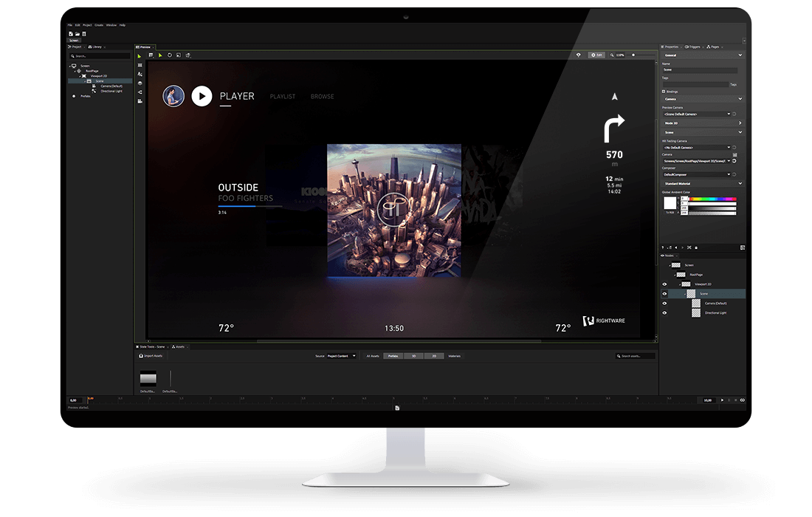Image resolution: width=812 pixels, height=517 pixels.
Task: Expand the Node 3D properties section
Action: pyautogui.click(x=740, y=123)
